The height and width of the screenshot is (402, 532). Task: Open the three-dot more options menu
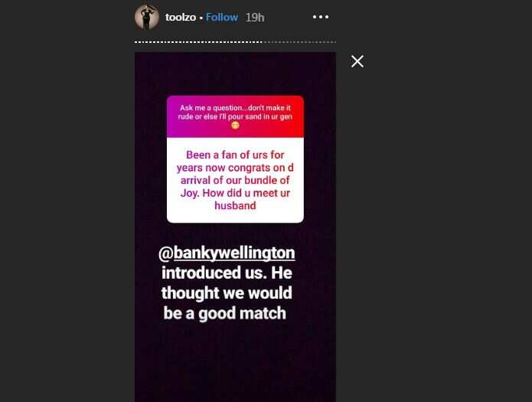[320, 17]
